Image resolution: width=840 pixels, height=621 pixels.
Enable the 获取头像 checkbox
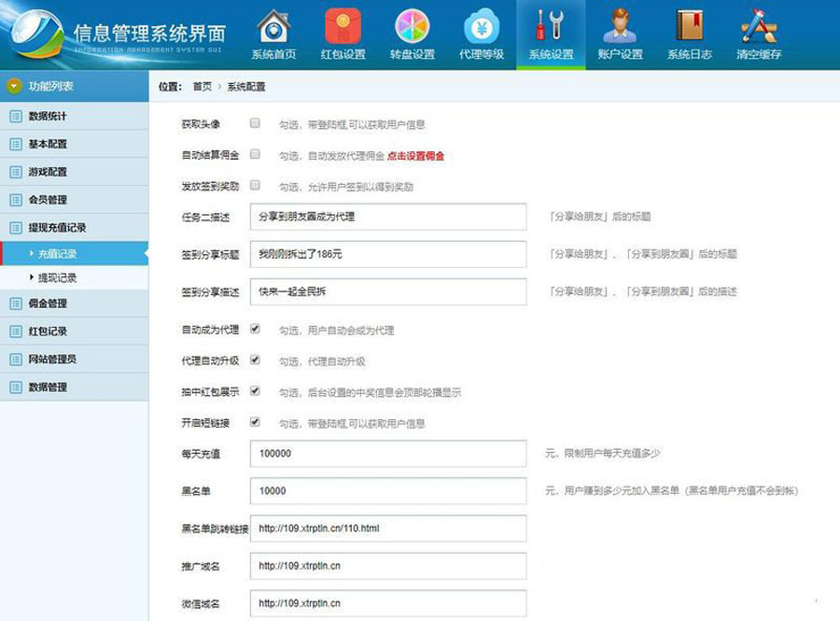[255, 123]
